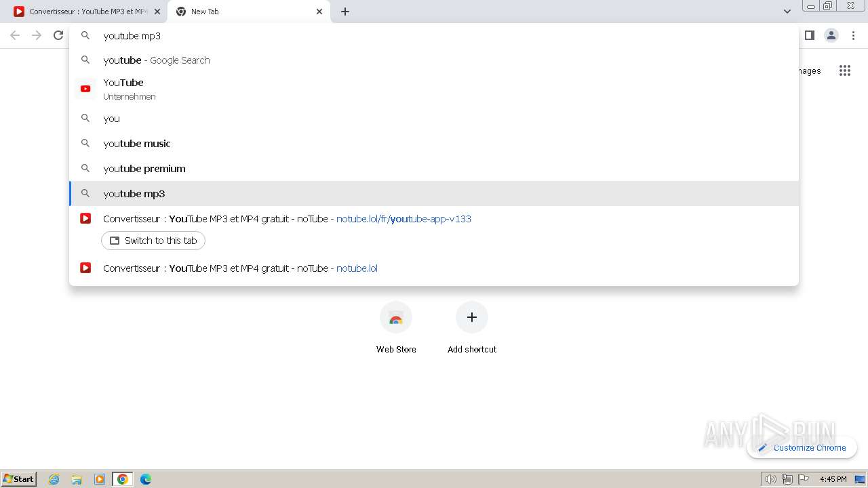Open the notube.lol/fr/youtube-app-v133 suggestion
Screen dimensions: 868x488
434,219
